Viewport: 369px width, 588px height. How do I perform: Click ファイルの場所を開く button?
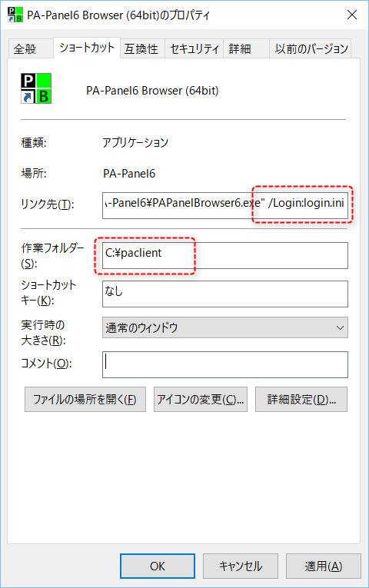(85, 400)
